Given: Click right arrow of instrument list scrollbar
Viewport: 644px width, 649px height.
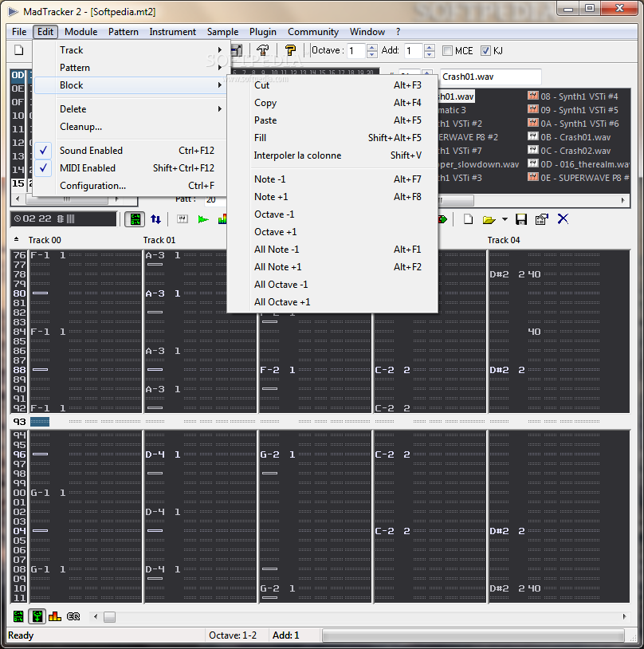Looking at the screenshot, I should click(623, 200).
